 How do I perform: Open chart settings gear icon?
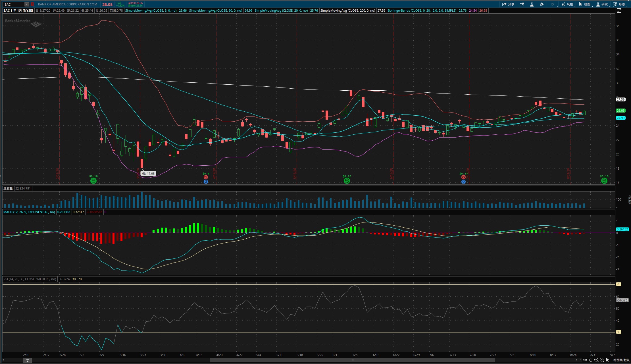tap(542, 4)
